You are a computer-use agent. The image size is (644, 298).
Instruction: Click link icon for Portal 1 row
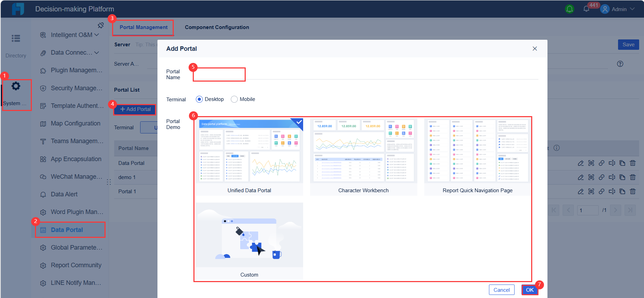(601, 191)
